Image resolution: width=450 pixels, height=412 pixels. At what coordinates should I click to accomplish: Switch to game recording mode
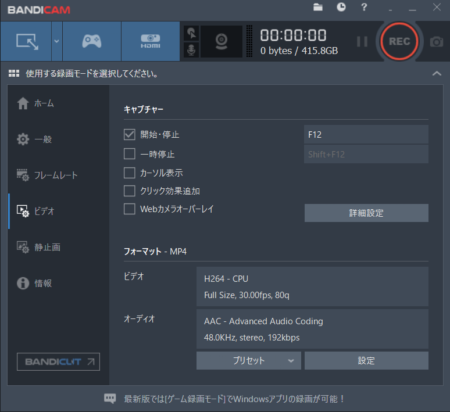[x=92, y=41]
